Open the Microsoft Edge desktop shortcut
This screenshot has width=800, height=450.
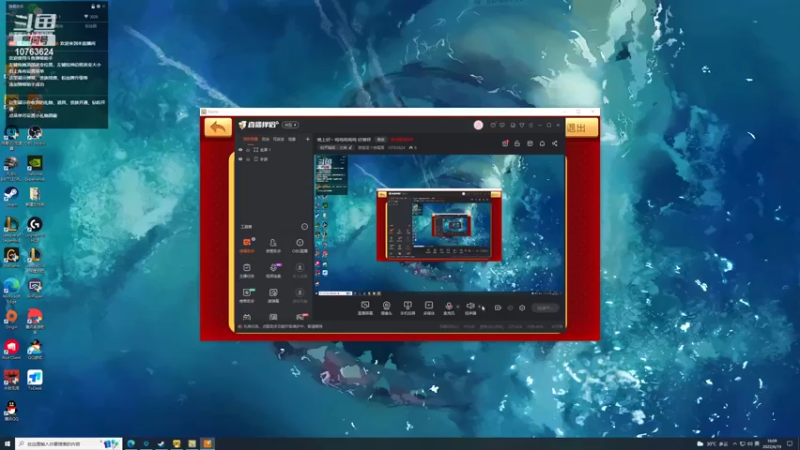(x=11, y=290)
